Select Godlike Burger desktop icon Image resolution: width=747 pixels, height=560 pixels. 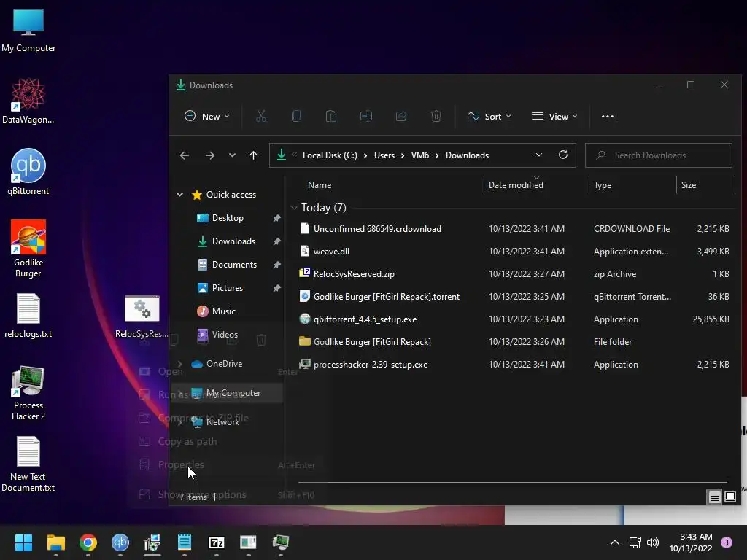28,249
